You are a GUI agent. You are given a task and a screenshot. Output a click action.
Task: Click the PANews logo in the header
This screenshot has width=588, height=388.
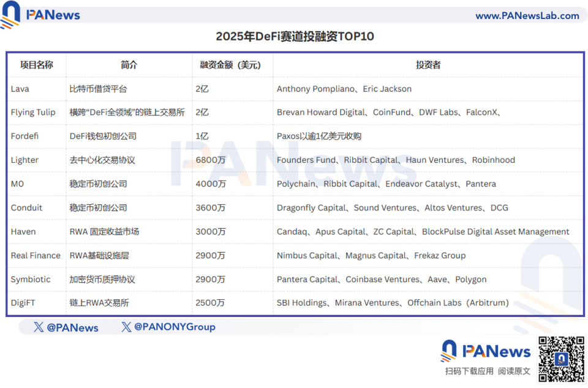point(41,15)
